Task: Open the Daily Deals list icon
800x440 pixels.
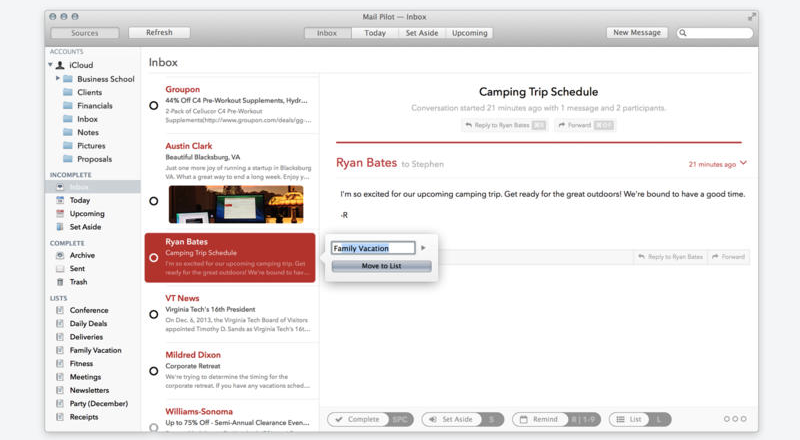Action: (60, 323)
